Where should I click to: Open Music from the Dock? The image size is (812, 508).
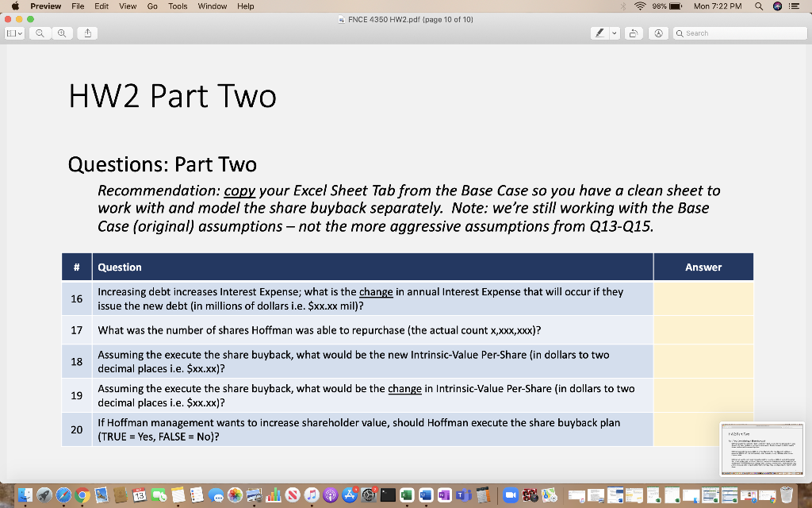[311, 495]
